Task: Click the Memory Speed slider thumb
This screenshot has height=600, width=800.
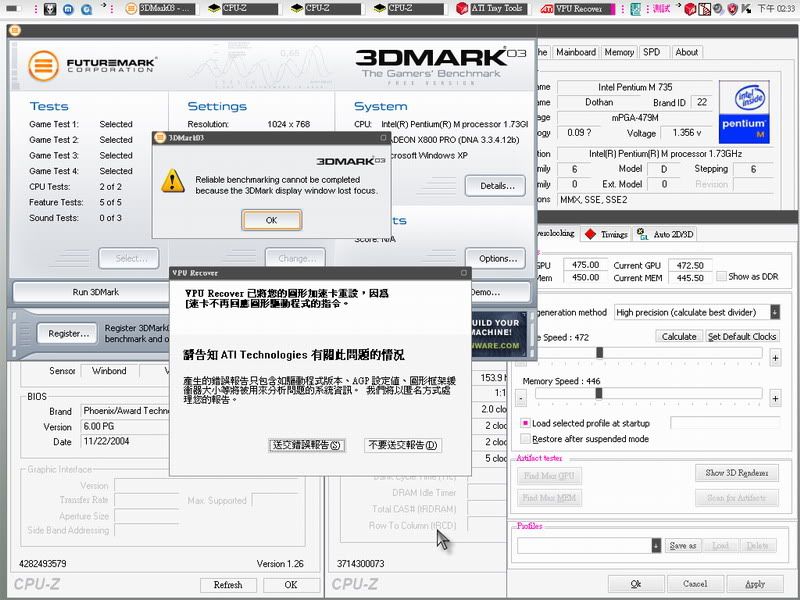Action: 598,393
